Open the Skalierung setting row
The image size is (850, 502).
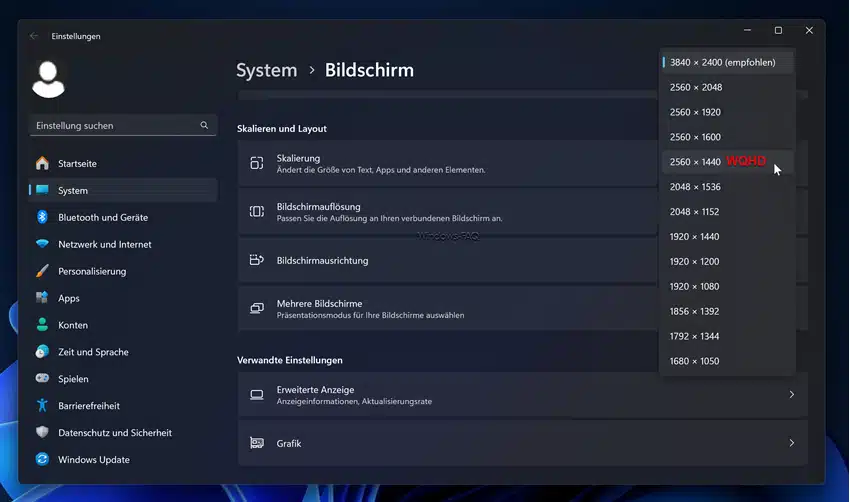[x=447, y=163]
